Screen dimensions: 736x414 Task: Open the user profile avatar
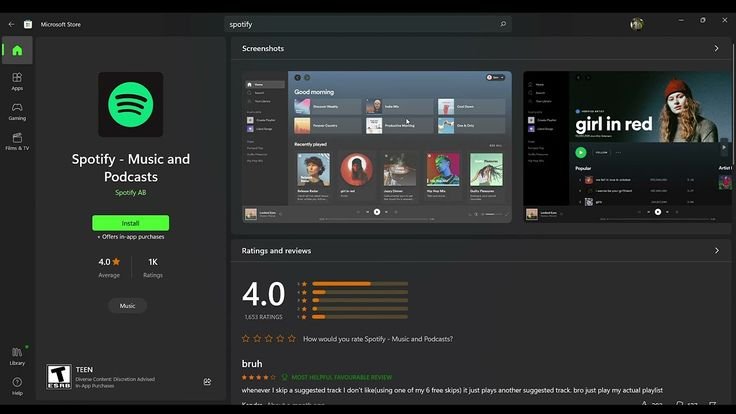click(636, 24)
